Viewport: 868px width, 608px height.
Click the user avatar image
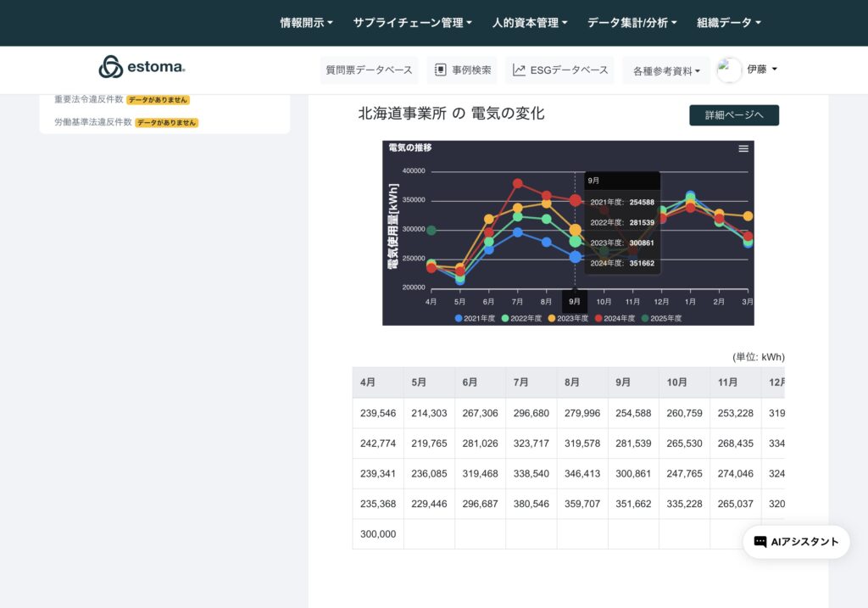[x=729, y=70]
